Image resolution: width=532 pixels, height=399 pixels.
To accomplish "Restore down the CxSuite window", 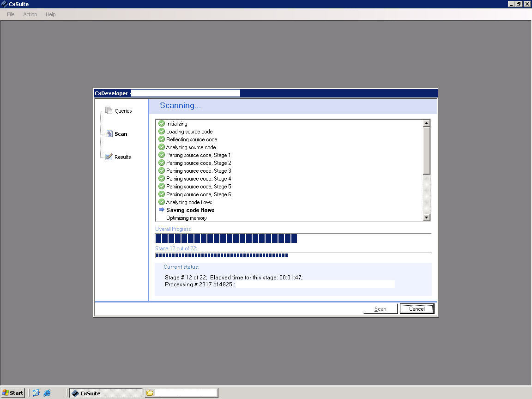I will [519, 4].
